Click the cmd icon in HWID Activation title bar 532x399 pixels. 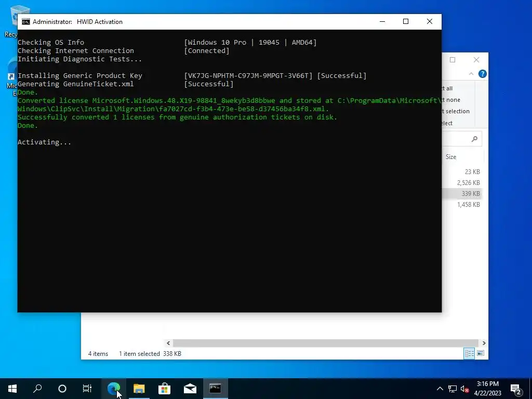pyautogui.click(x=26, y=22)
